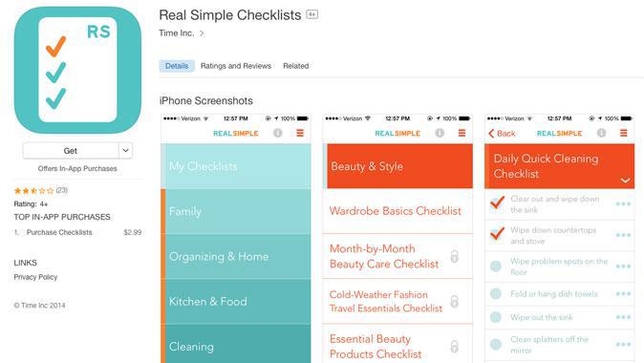Click the Get button
644x363 pixels.
pos(71,151)
